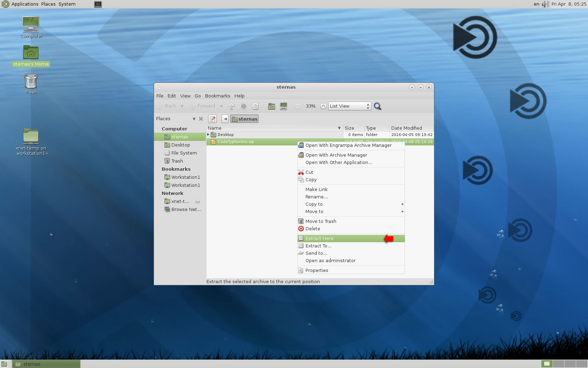588x368 pixels.
Task: Zoom in with the plus icon
Action: (x=323, y=106)
